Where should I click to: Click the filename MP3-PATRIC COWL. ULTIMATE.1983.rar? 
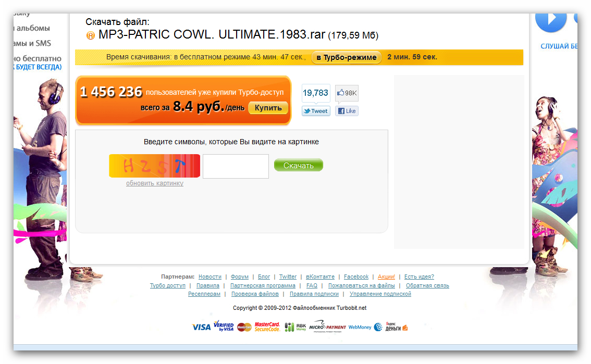tap(212, 35)
